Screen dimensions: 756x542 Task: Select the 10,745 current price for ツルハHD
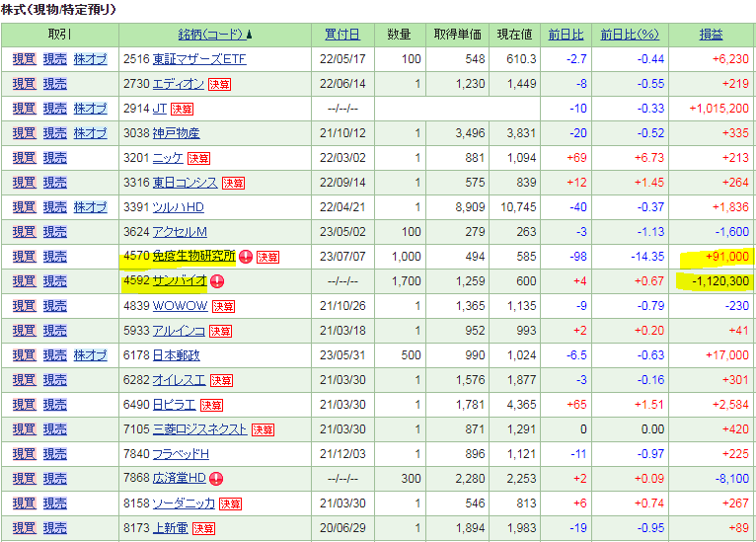518,207
